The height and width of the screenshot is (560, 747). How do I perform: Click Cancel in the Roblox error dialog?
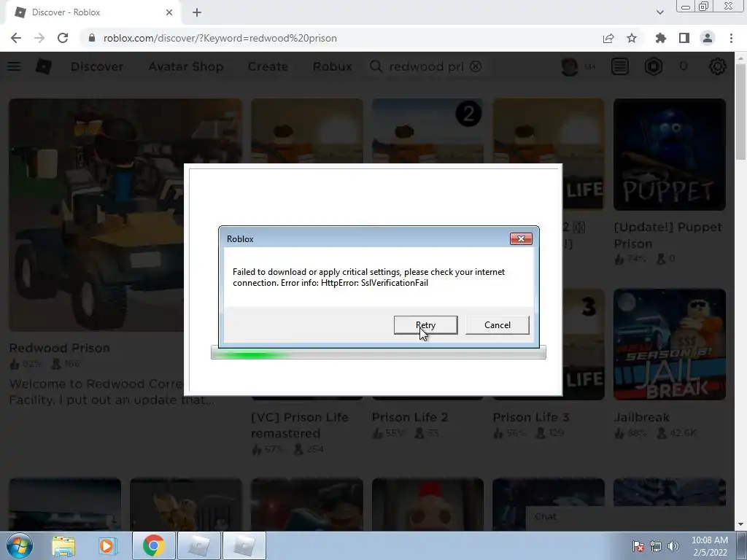[497, 324]
